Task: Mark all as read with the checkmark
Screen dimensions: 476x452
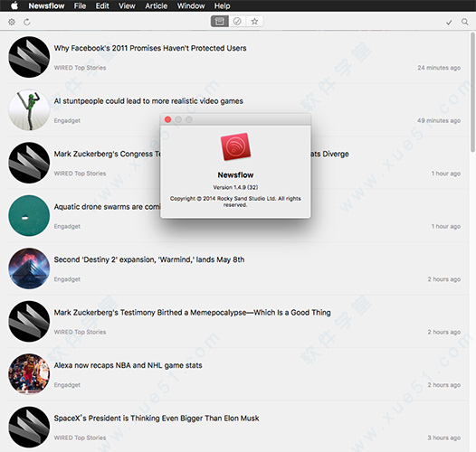Action: tap(449, 22)
